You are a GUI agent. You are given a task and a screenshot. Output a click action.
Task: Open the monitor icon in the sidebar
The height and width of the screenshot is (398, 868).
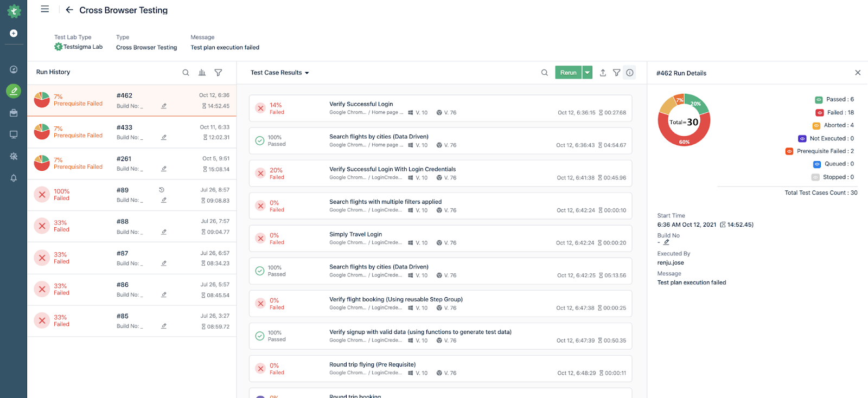[x=14, y=134]
